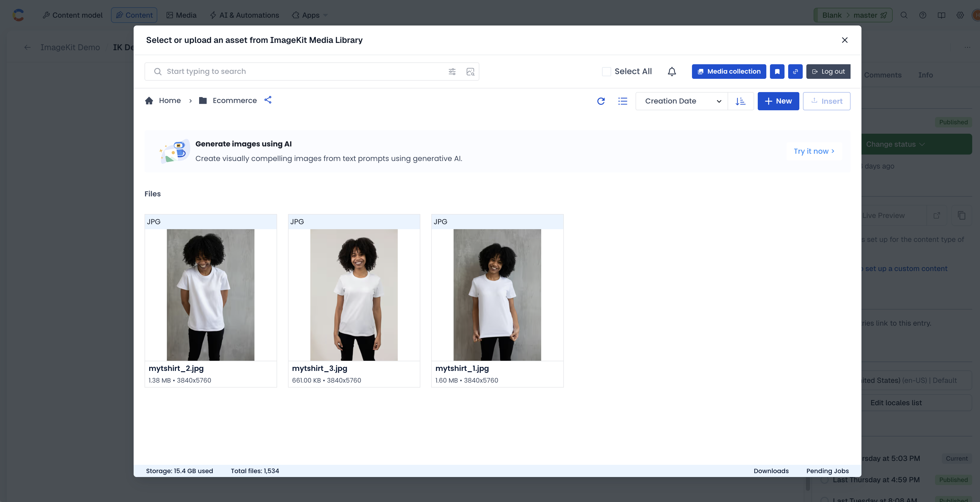Copy the live preview link icon
The height and width of the screenshot is (502, 980).
(961, 215)
